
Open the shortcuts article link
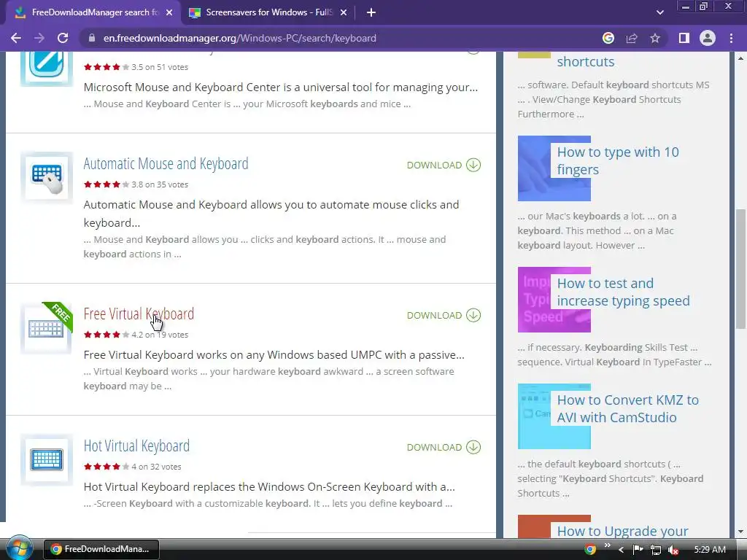click(x=586, y=61)
